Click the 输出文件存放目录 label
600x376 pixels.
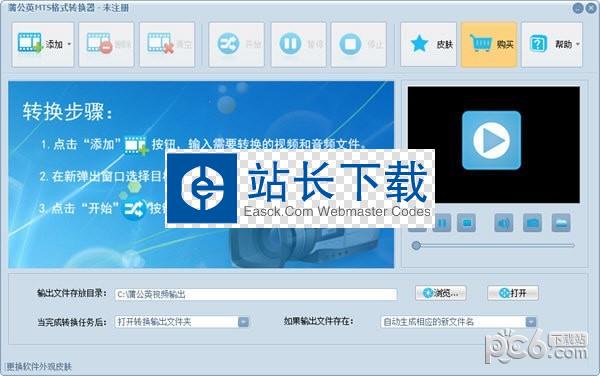point(72,293)
